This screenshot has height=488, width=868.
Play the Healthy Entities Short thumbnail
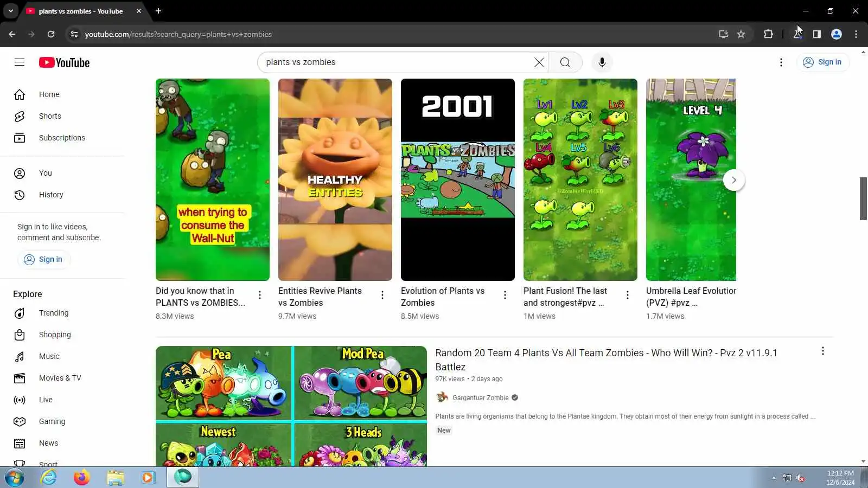[x=335, y=179]
